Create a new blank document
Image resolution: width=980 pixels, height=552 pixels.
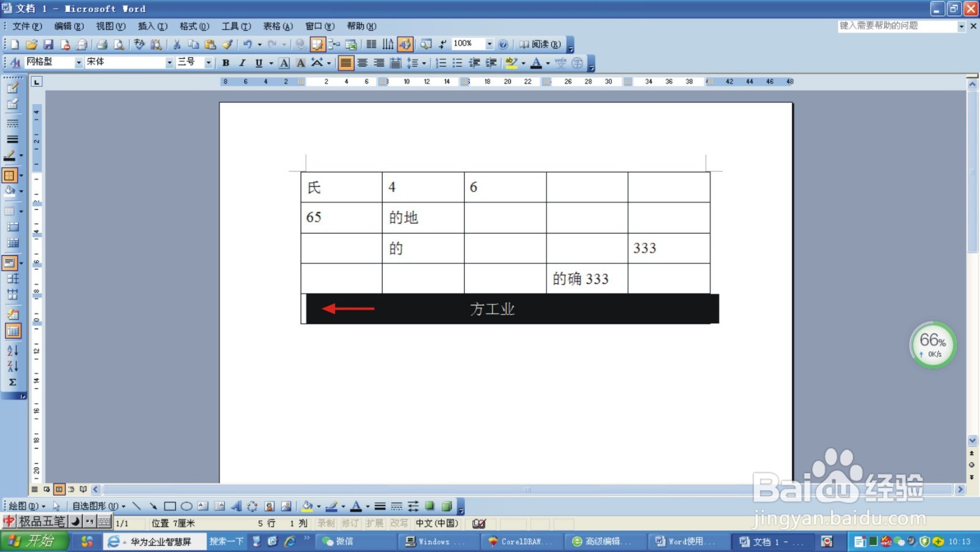click(x=15, y=44)
